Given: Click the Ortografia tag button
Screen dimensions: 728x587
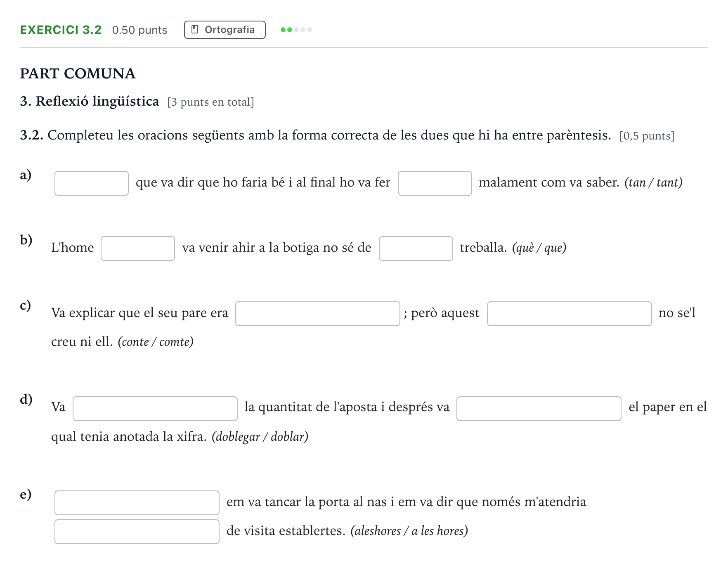Looking at the screenshot, I should [225, 30].
